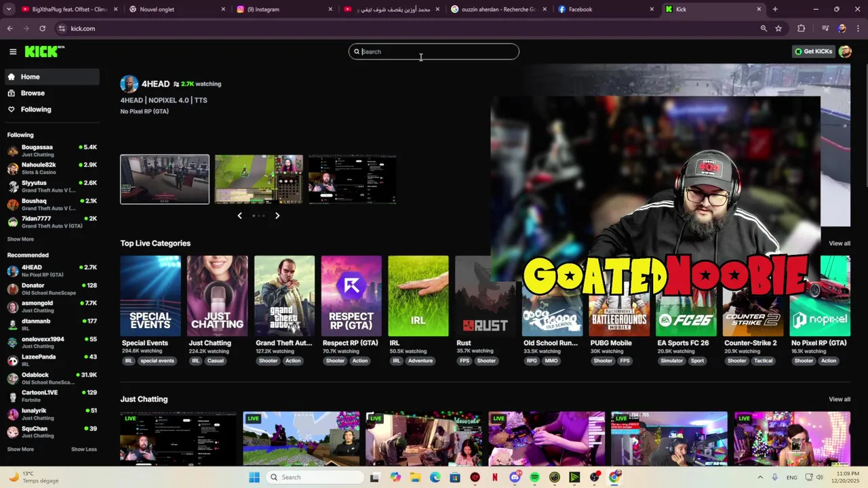The image size is (868, 488).
Task: Open Special Events category card
Action: [x=151, y=296]
